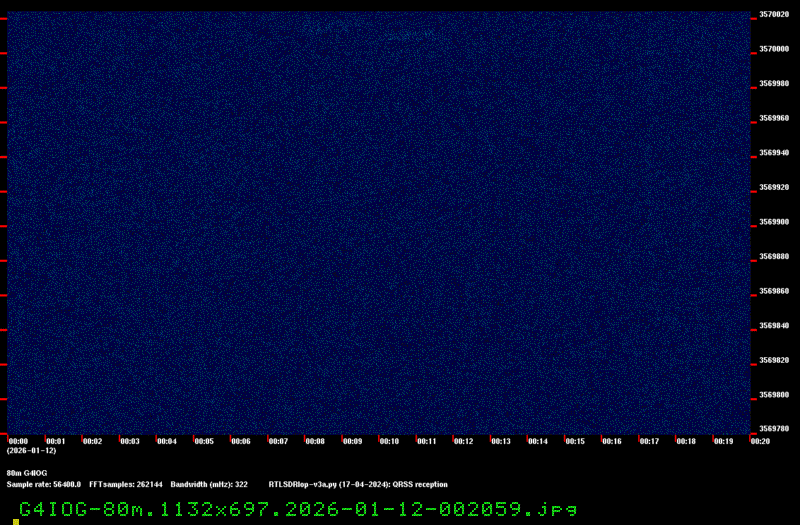
Task: Click the 00:03 time axis label
Action: point(130,441)
